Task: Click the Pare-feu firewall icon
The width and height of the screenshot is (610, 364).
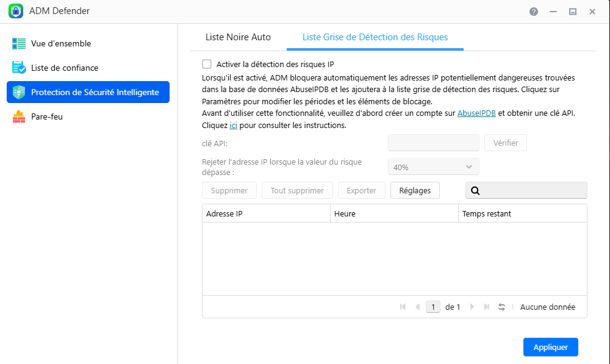Action: point(18,117)
